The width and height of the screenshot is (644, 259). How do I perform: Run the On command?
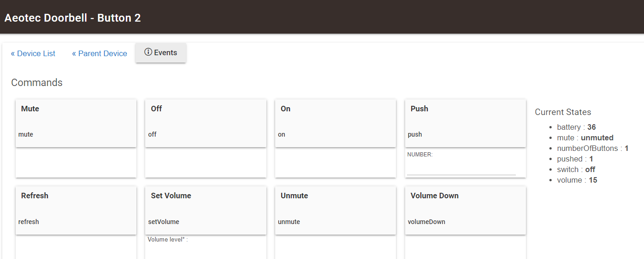point(335,123)
